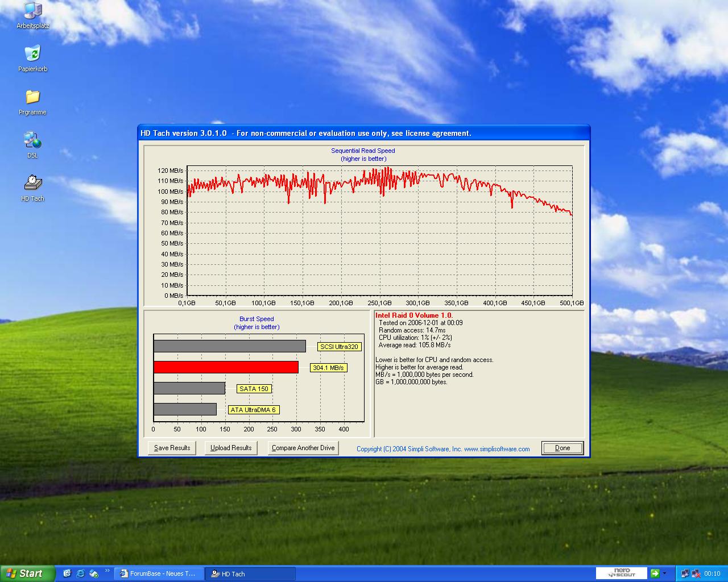The width and height of the screenshot is (728, 582).
Task: Click Compare Another Drive button
Action: [303, 448]
